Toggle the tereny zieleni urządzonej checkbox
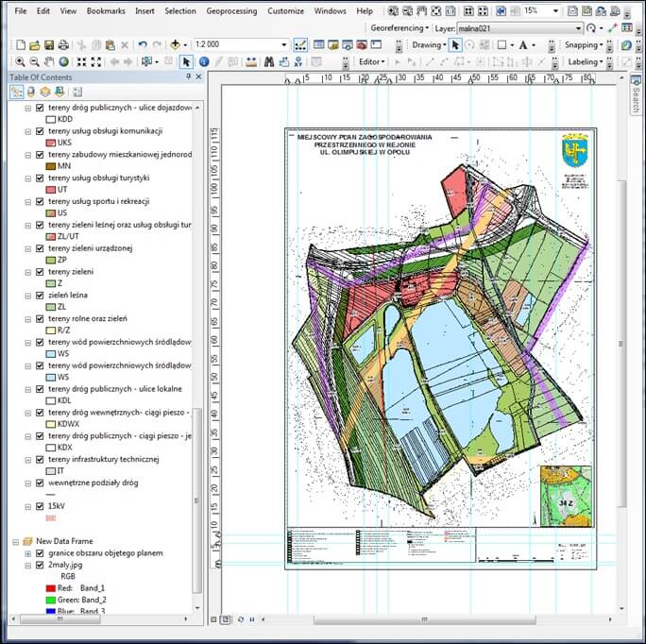This screenshot has height=644, width=646. [x=40, y=248]
